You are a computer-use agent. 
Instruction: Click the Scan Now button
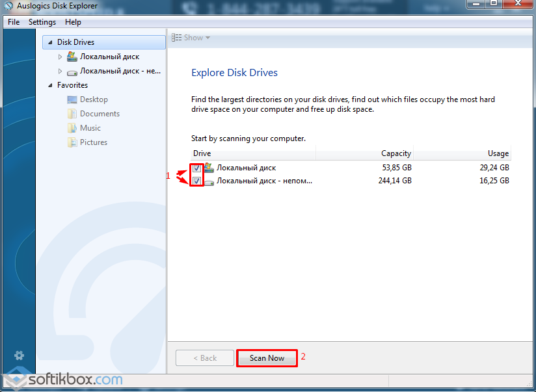pos(267,358)
